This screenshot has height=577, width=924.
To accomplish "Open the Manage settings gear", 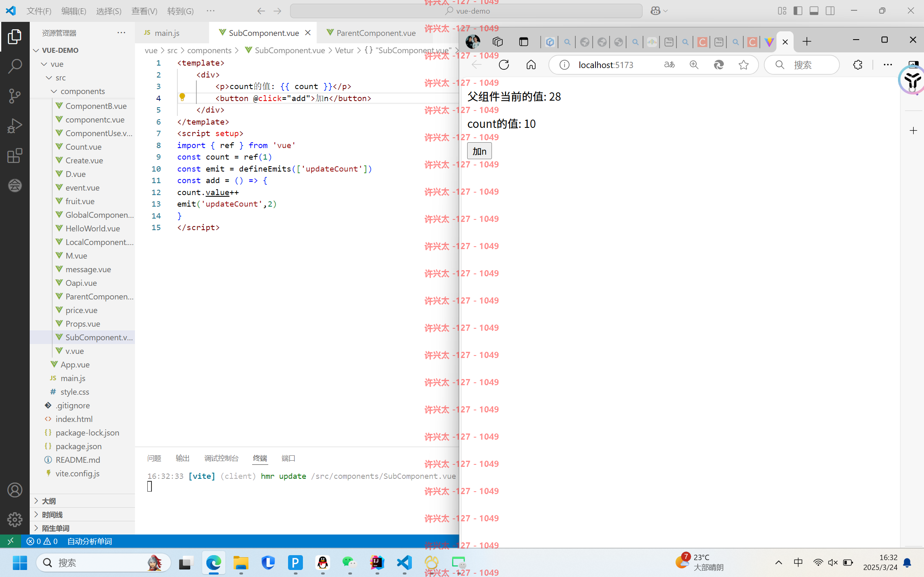I will [15, 520].
